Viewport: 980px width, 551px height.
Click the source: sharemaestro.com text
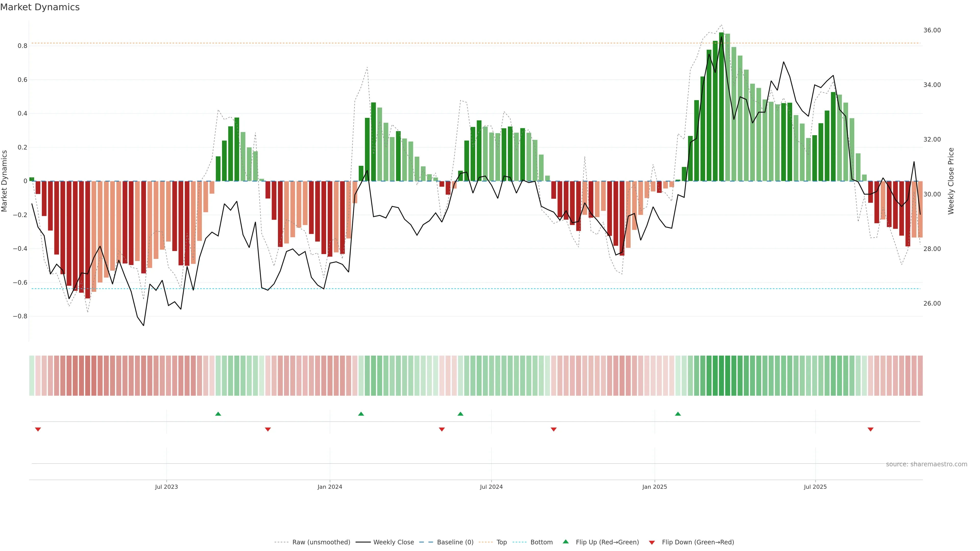pyautogui.click(x=926, y=464)
